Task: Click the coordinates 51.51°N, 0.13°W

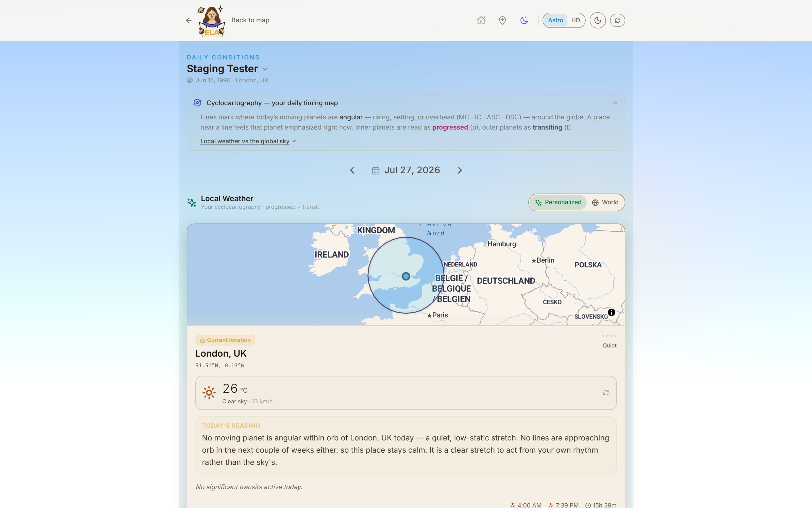Action: [x=220, y=366]
